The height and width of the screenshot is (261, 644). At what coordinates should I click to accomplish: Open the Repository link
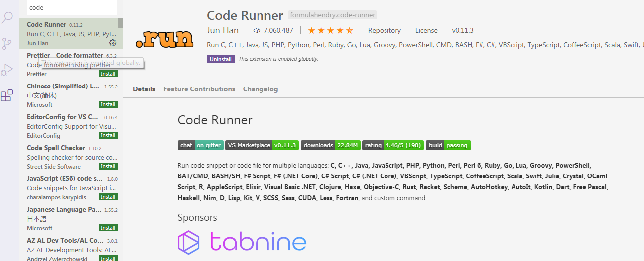pyautogui.click(x=384, y=31)
